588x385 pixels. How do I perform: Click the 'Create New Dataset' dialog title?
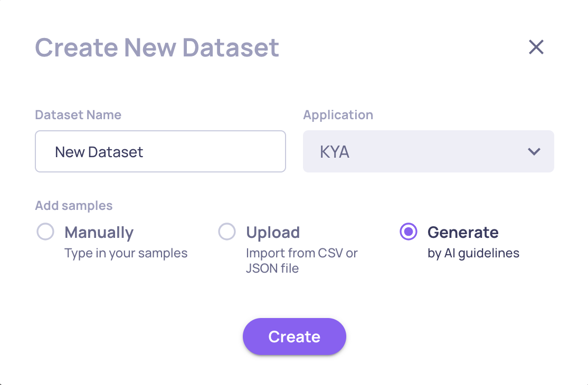pyautogui.click(x=157, y=47)
